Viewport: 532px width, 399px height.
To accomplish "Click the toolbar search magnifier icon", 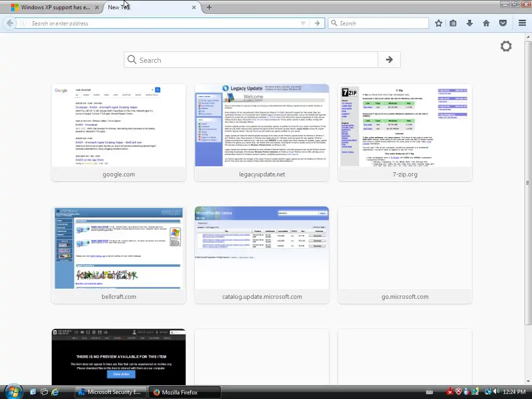I will pos(334,23).
